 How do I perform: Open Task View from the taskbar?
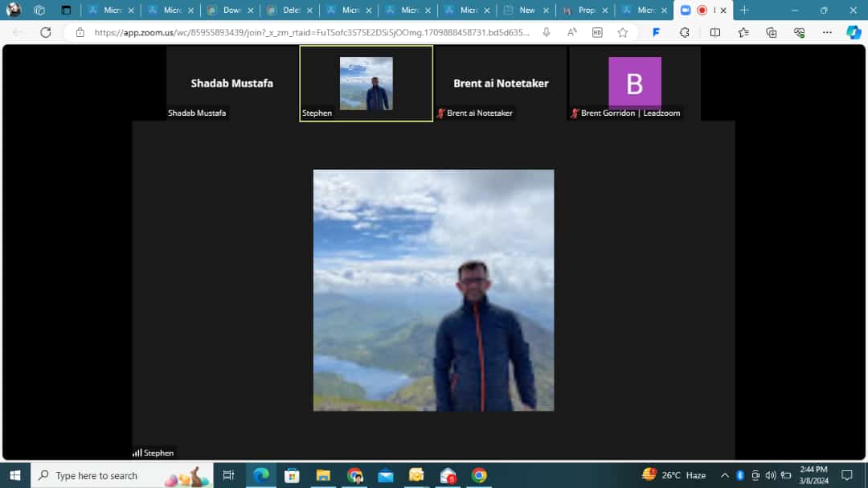pos(228,475)
